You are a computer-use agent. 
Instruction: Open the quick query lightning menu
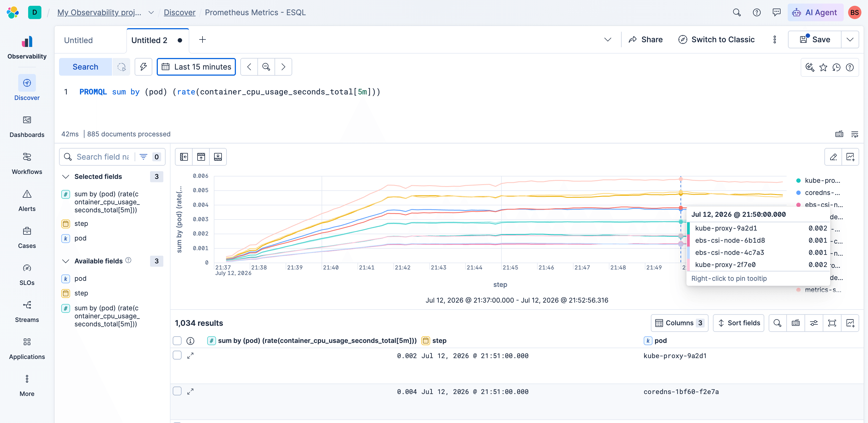(x=143, y=67)
